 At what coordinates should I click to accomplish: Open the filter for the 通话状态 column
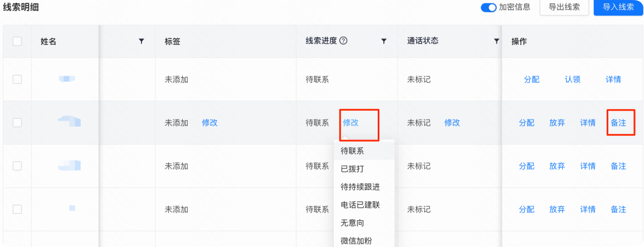(x=496, y=41)
